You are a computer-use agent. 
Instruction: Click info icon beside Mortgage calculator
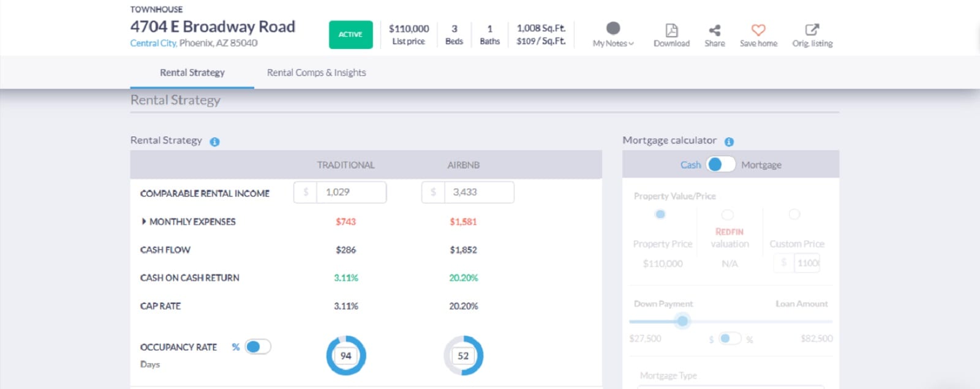coord(729,142)
